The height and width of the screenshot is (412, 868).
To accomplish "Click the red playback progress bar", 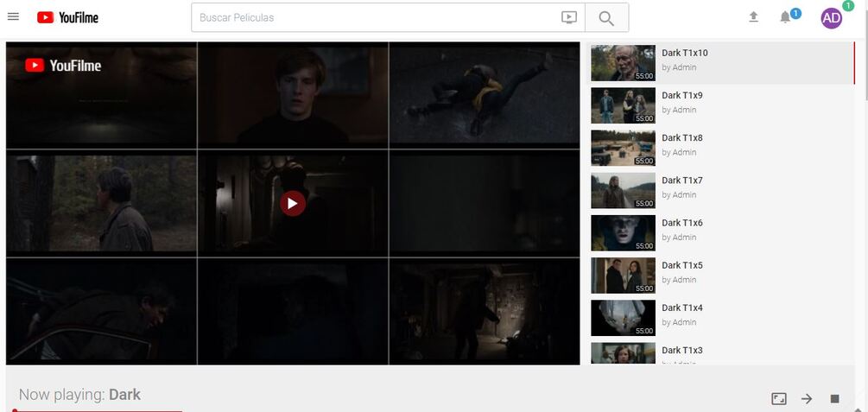I will pos(98,410).
